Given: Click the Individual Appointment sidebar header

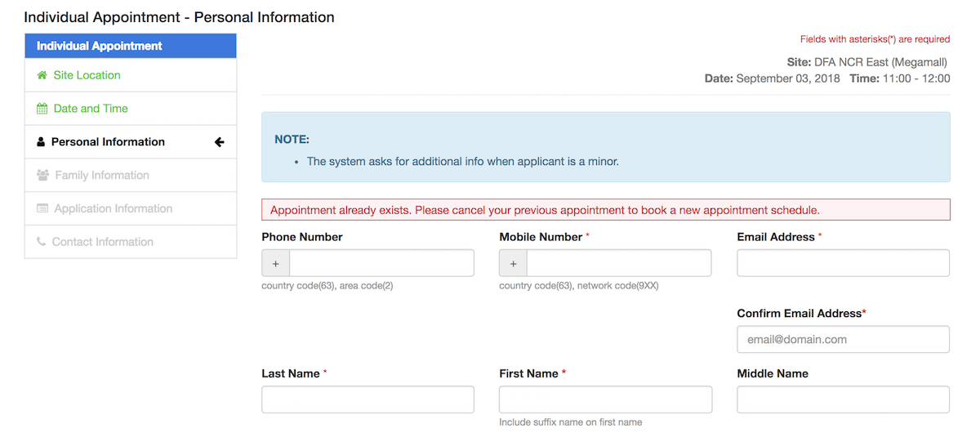Looking at the screenshot, I should click(131, 46).
